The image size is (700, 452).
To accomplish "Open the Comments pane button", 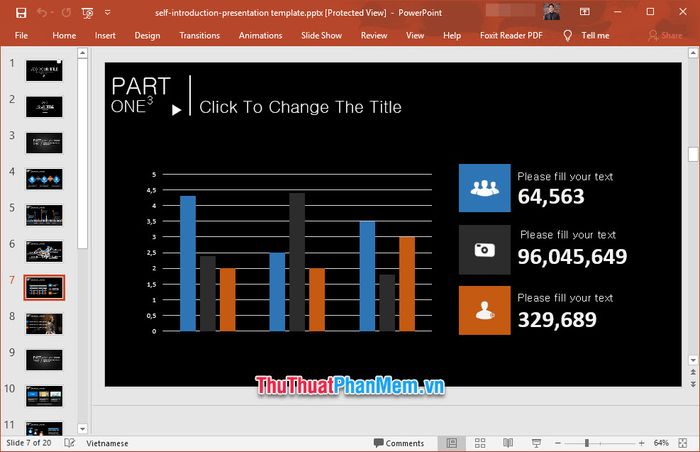I will 399,443.
